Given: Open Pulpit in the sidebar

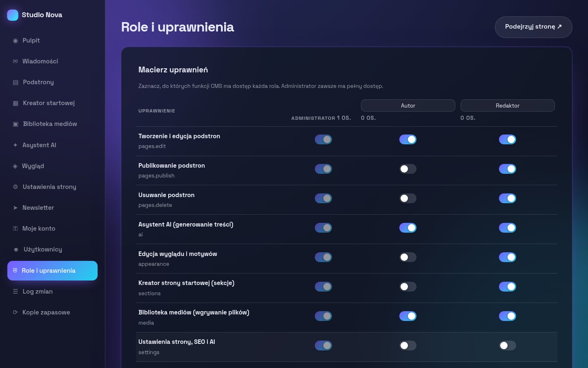Looking at the screenshot, I should (52, 40).
